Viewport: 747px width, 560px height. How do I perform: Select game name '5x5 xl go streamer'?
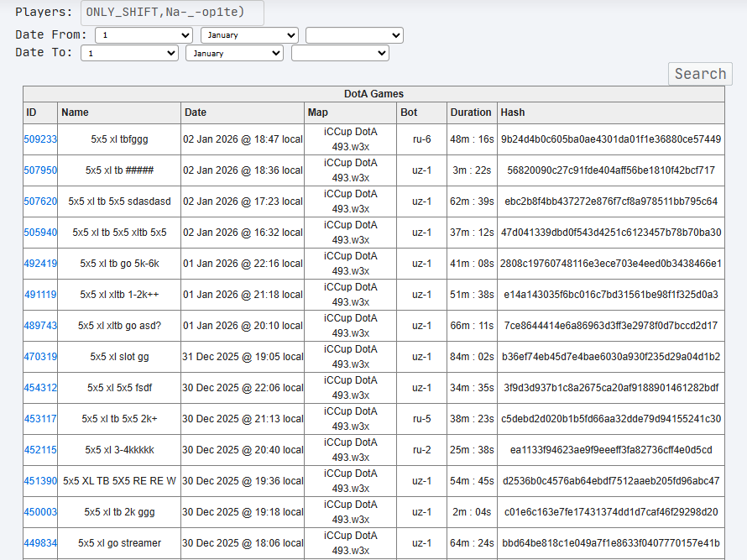pyautogui.click(x=119, y=543)
